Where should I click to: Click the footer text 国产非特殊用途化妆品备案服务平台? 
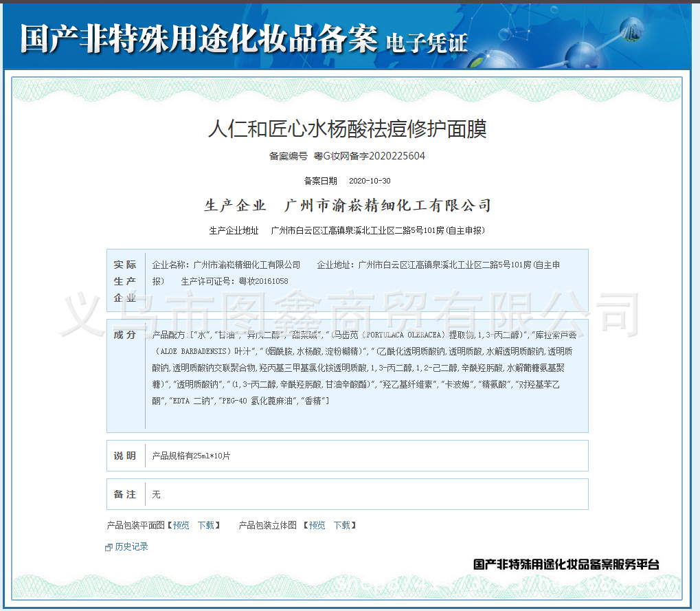566,564
